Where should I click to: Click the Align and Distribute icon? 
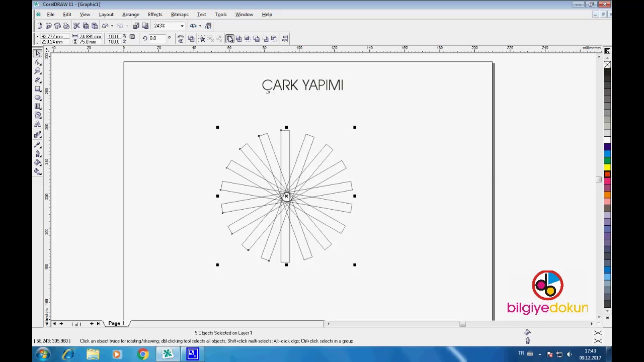(x=285, y=38)
